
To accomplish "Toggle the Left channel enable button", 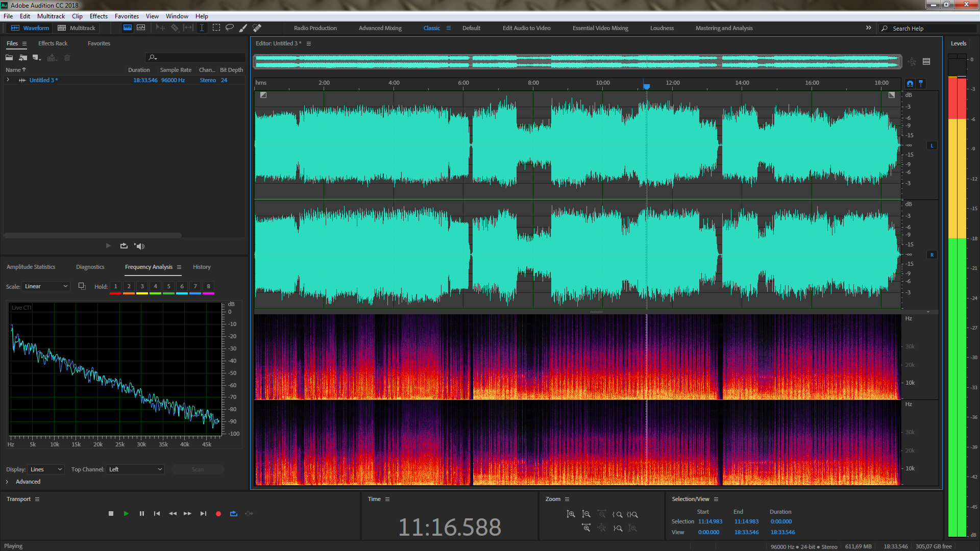I will point(932,146).
